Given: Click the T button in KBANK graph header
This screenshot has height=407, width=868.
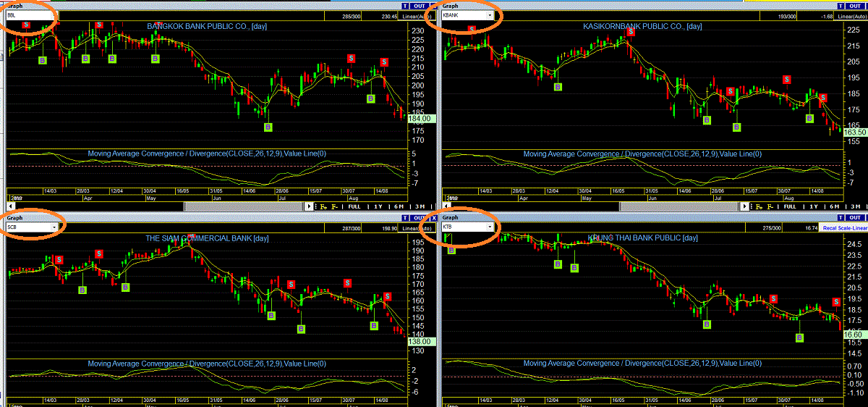Looking at the screenshot, I should [840, 5].
